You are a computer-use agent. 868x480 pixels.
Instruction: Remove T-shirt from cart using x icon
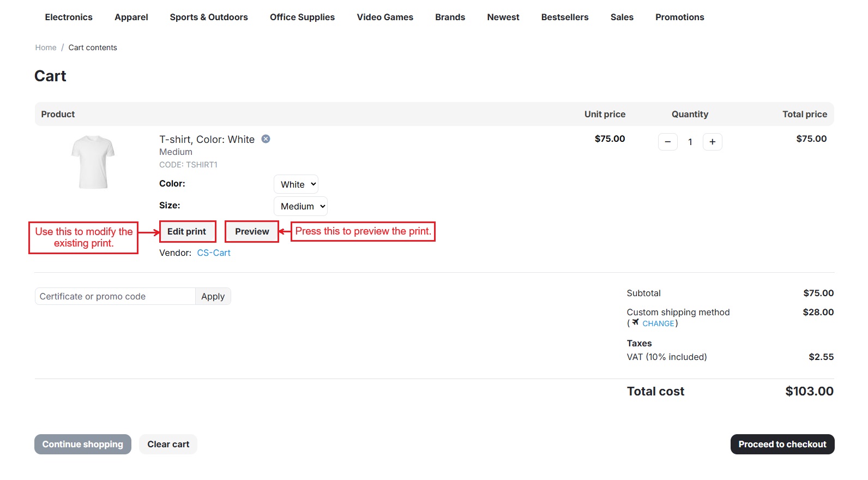pos(266,139)
